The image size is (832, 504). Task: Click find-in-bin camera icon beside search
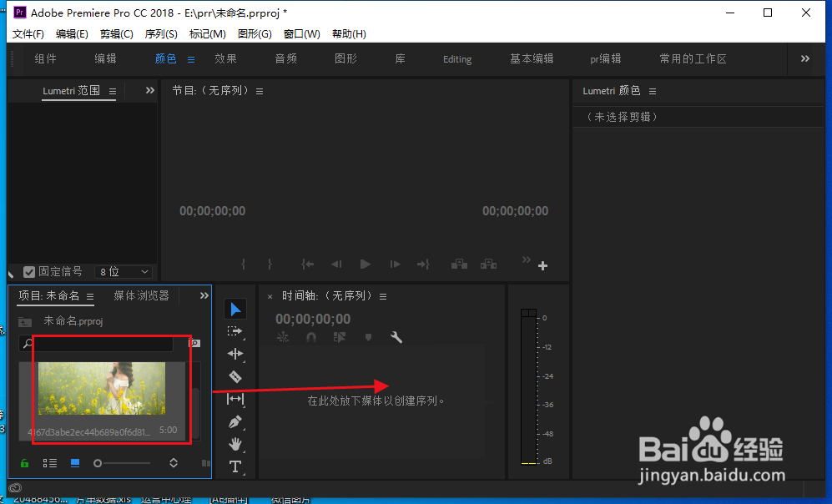point(194,343)
